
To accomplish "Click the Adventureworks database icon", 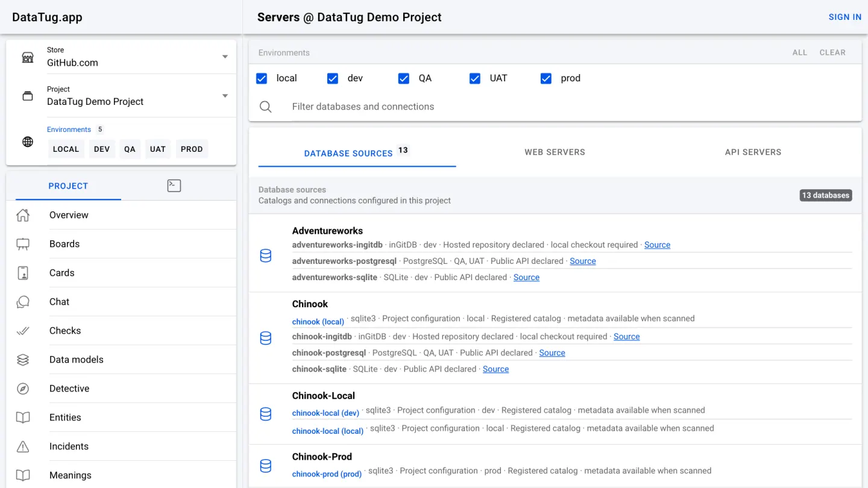I will [265, 256].
